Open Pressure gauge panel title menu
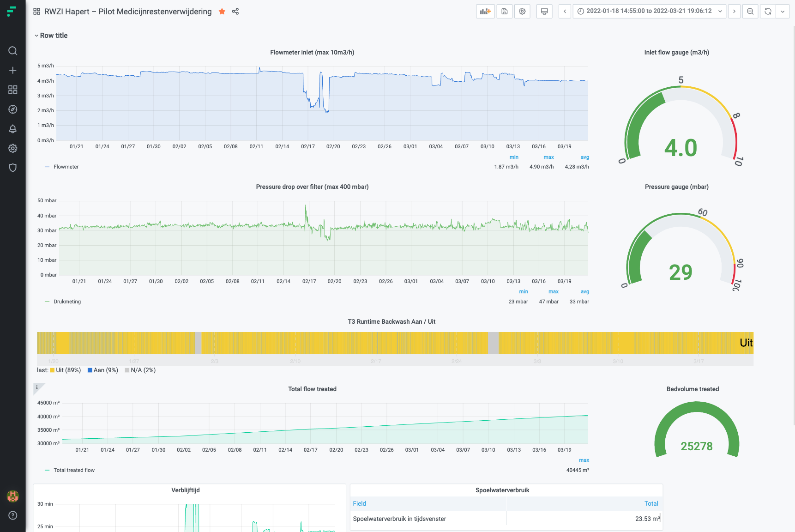This screenshot has height=532, width=795. coord(676,187)
